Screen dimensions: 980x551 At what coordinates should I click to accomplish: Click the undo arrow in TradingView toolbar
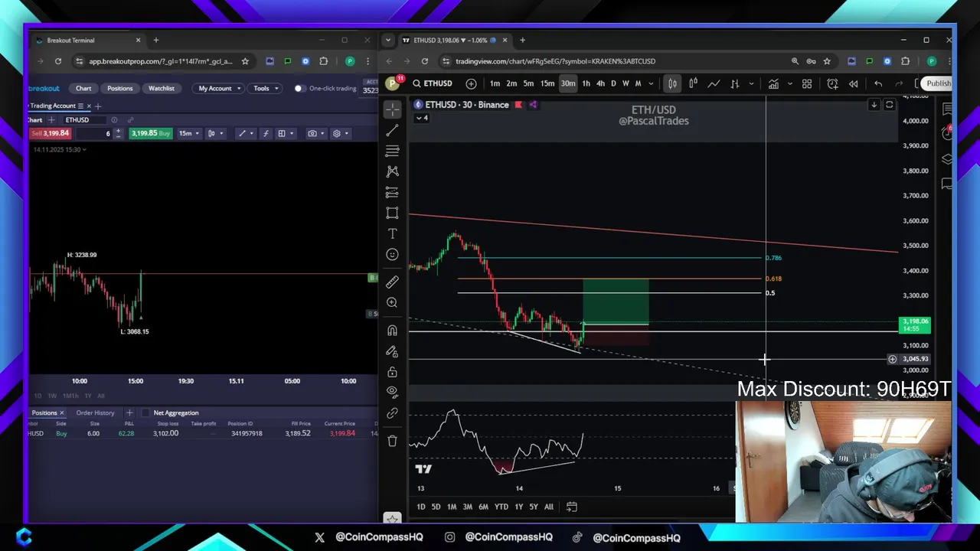tap(878, 83)
